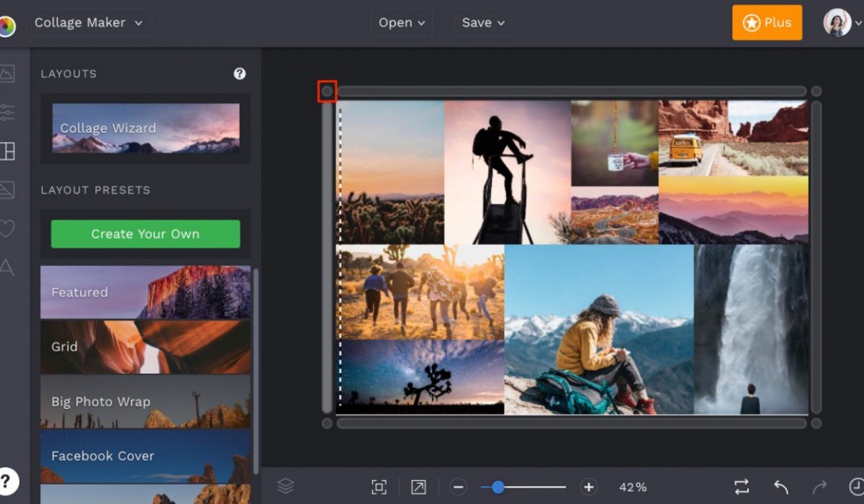Click the Layers icon in bottom toolbar
864x504 pixels.
[286, 486]
